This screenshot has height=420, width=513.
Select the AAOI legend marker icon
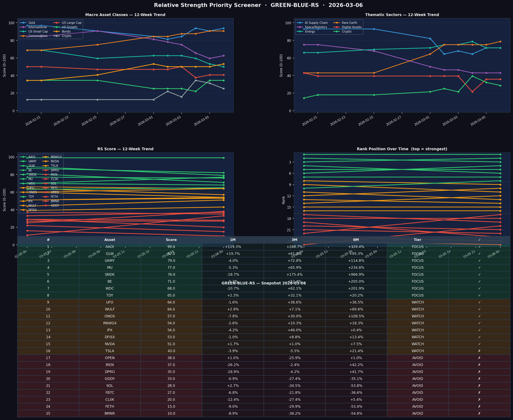click(23, 157)
